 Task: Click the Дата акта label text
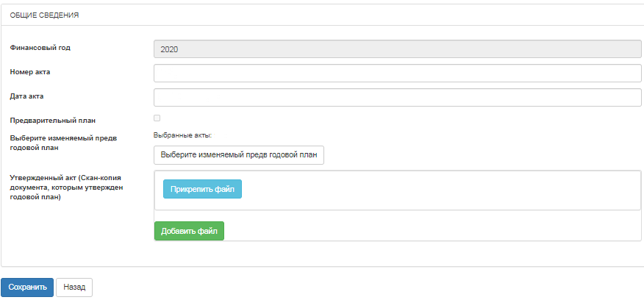point(26,96)
